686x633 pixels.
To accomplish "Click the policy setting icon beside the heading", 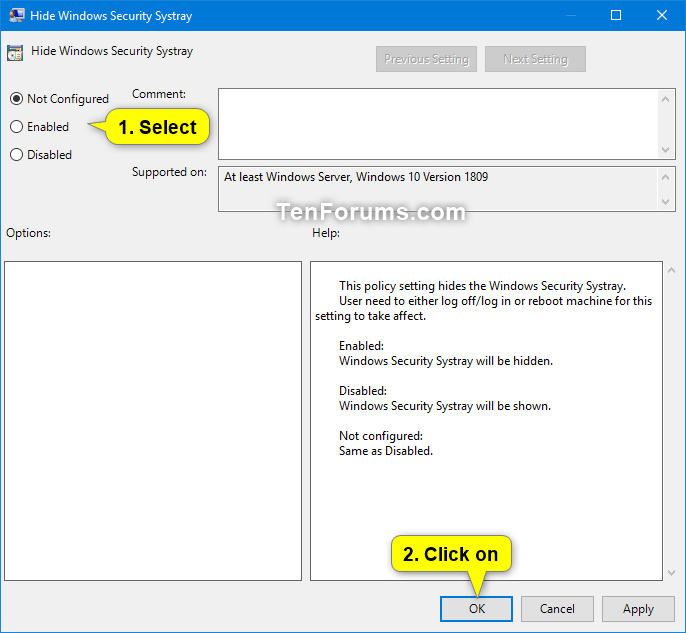I will coord(15,53).
